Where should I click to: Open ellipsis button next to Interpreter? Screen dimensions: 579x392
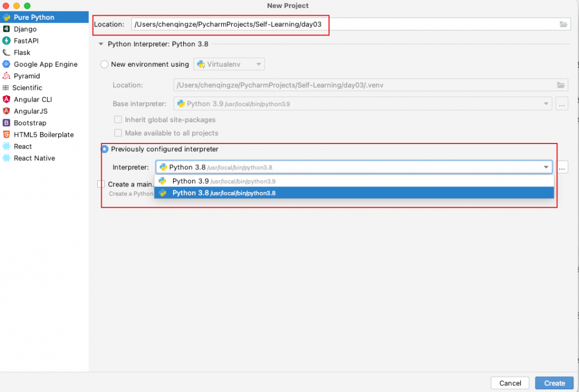(561, 167)
